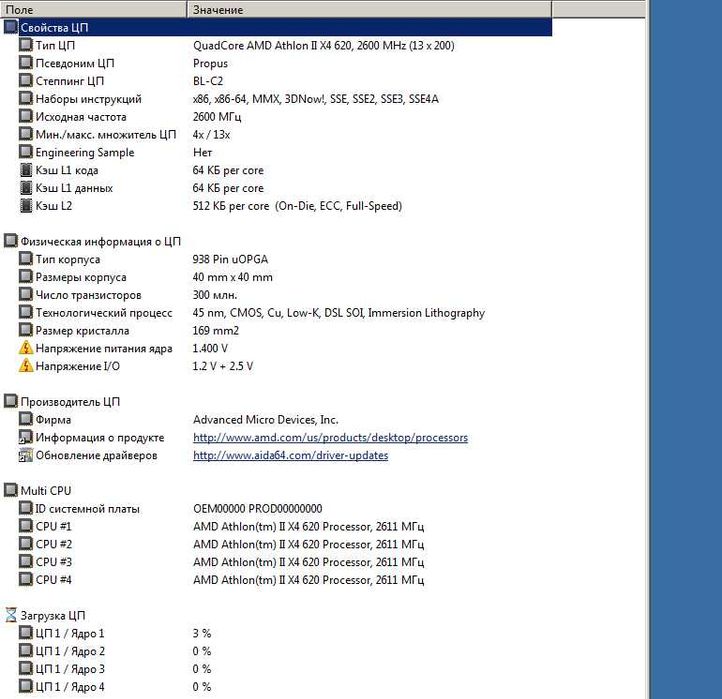Select the ЦП 1 / Ядро 3 row
Image resolution: width=722 pixels, height=699 pixels.
pos(276,669)
